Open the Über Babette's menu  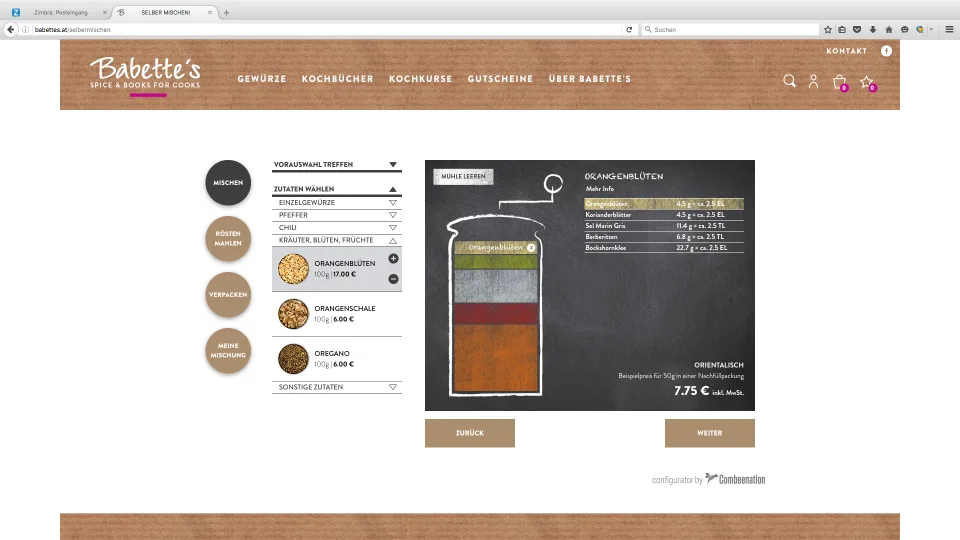[590, 79]
